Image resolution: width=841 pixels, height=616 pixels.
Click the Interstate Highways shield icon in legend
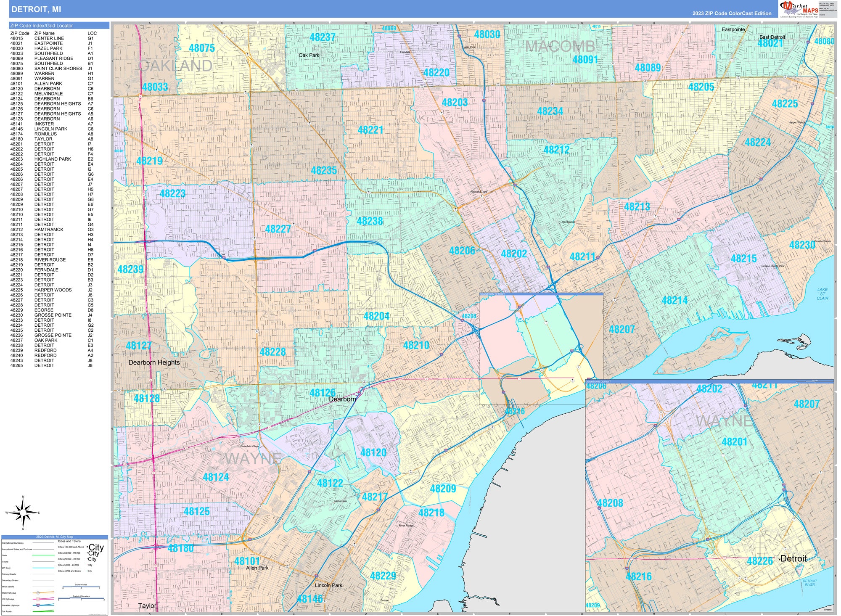click(38, 605)
